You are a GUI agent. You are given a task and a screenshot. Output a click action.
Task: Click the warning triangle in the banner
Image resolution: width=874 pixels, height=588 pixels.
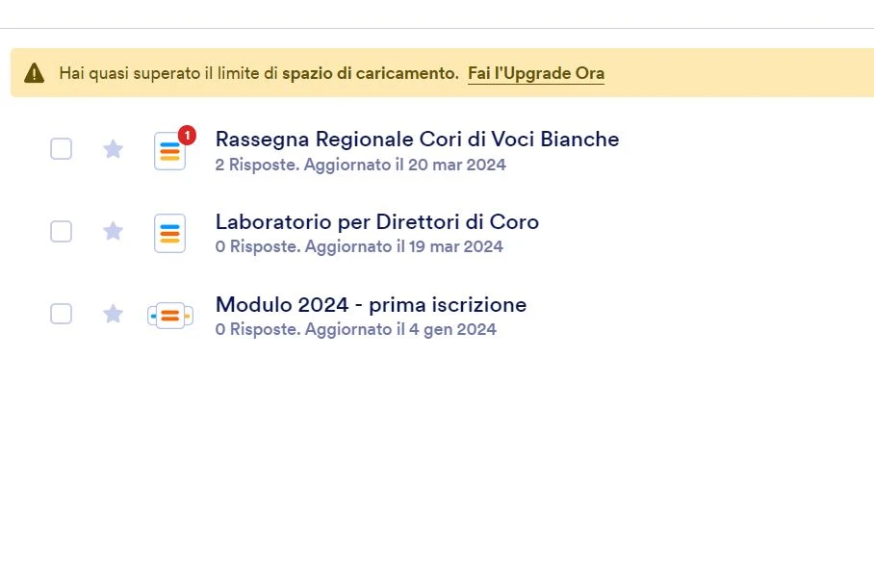tap(35, 71)
